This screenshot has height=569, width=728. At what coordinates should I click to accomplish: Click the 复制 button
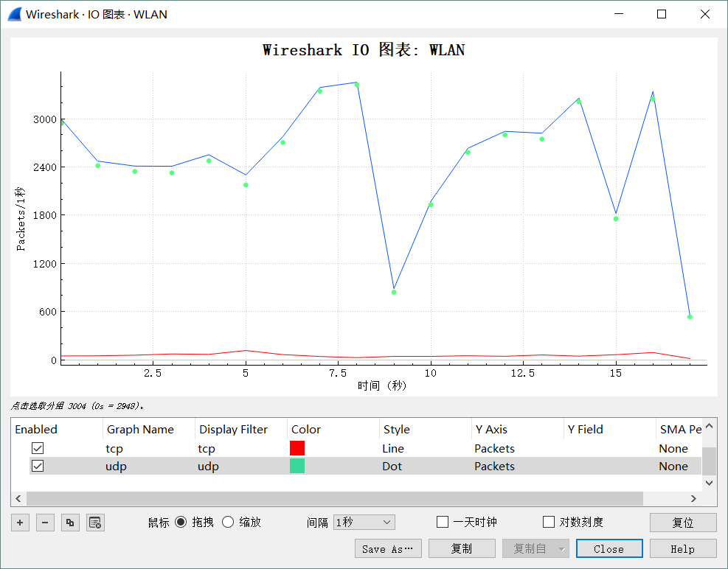click(462, 548)
